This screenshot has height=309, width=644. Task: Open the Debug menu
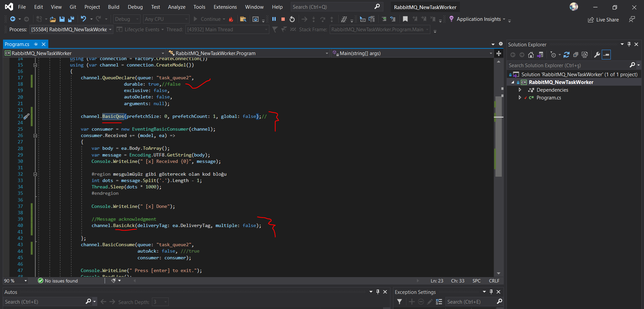click(135, 7)
